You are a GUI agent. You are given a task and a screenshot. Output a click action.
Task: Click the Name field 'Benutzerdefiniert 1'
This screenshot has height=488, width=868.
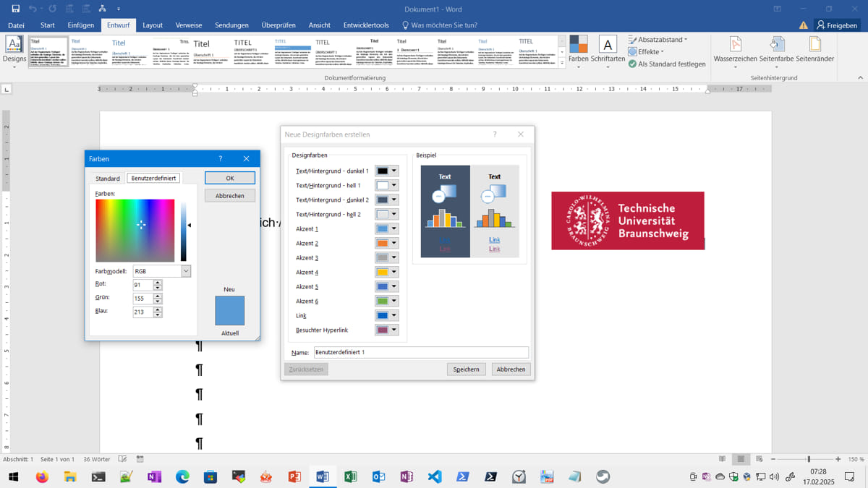click(x=421, y=352)
